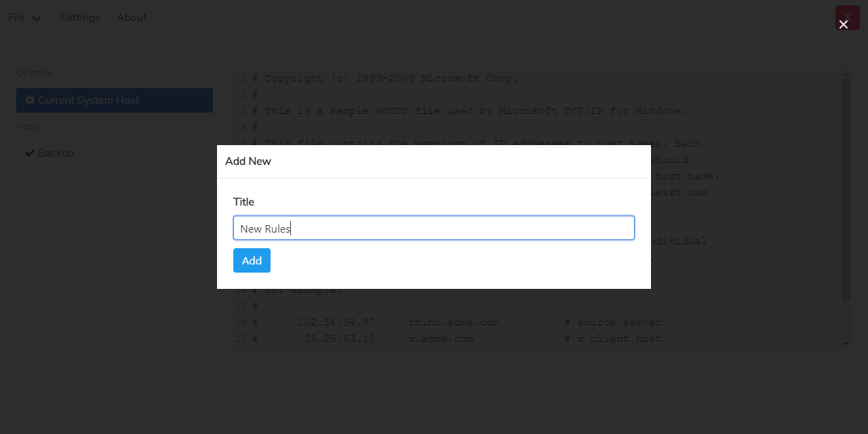
Task: Open the About menu item
Action: (x=132, y=18)
